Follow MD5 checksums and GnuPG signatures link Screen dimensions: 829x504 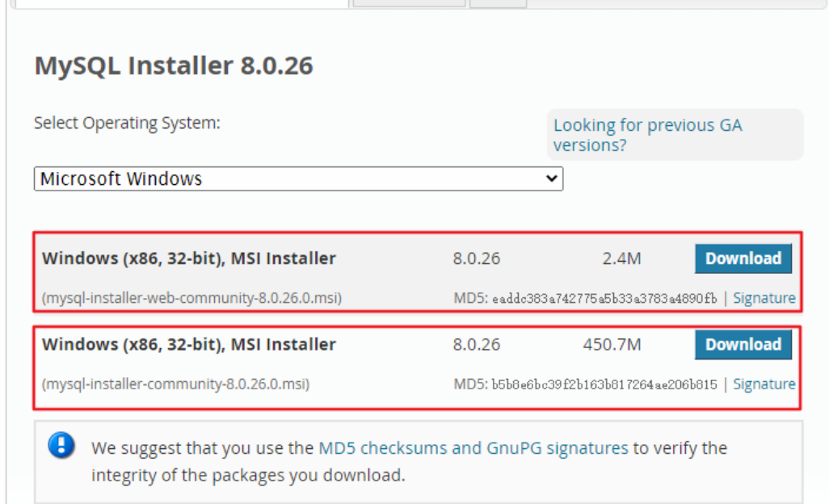(x=473, y=448)
